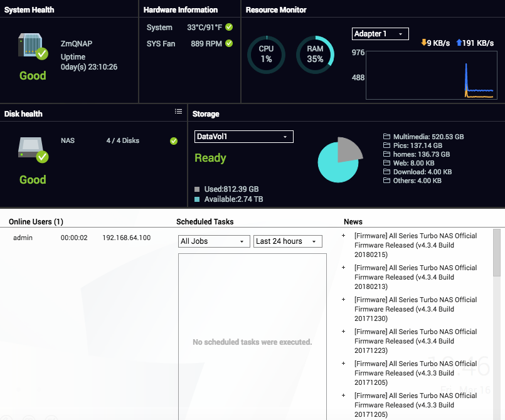Click the CPU 1% usage gauge
Screen dimensions: 505x420
[x=267, y=55]
